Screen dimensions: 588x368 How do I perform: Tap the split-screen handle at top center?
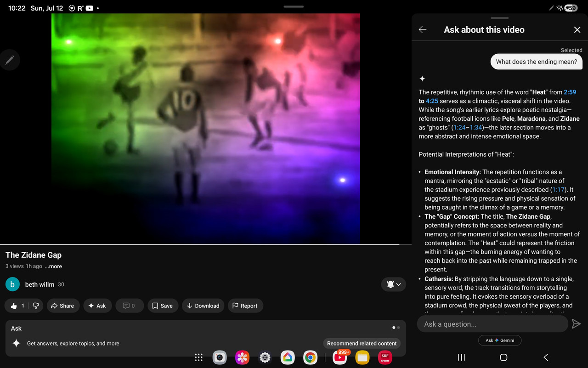point(294,6)
